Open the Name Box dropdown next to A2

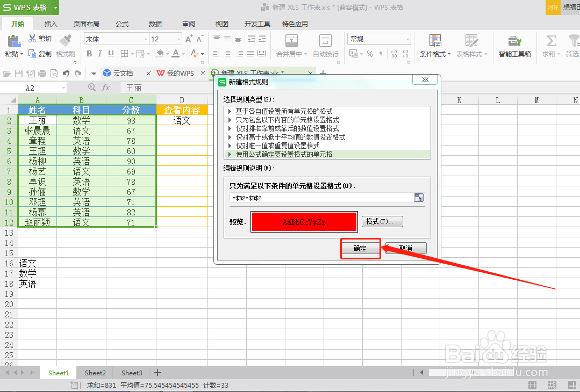63,88
